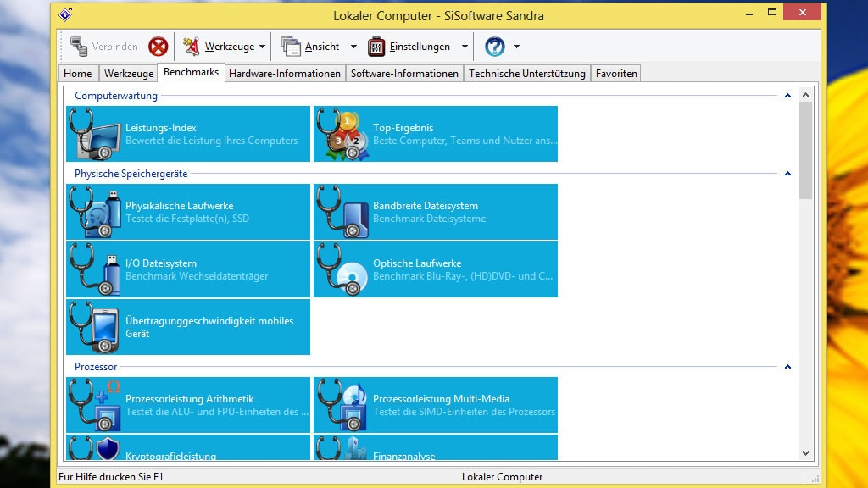Open the Werkzeuge dropdown arrow

(x=263, y=47)
